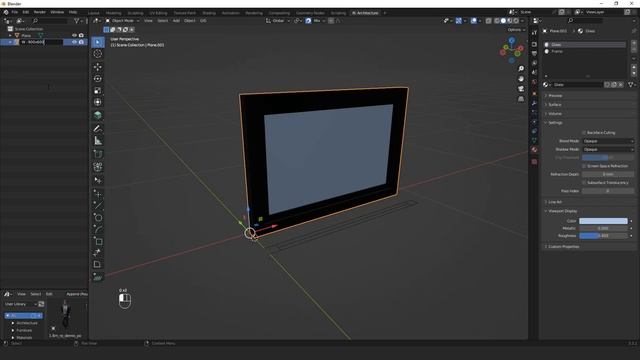Open the Render menu
The image size is (640, 360).
click(40, 12)
